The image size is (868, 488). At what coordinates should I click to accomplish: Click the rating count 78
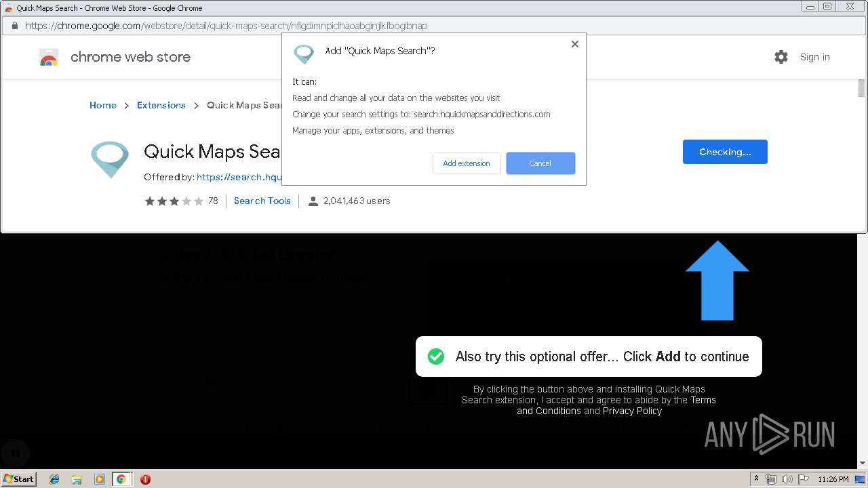click(x=213, y=201)
